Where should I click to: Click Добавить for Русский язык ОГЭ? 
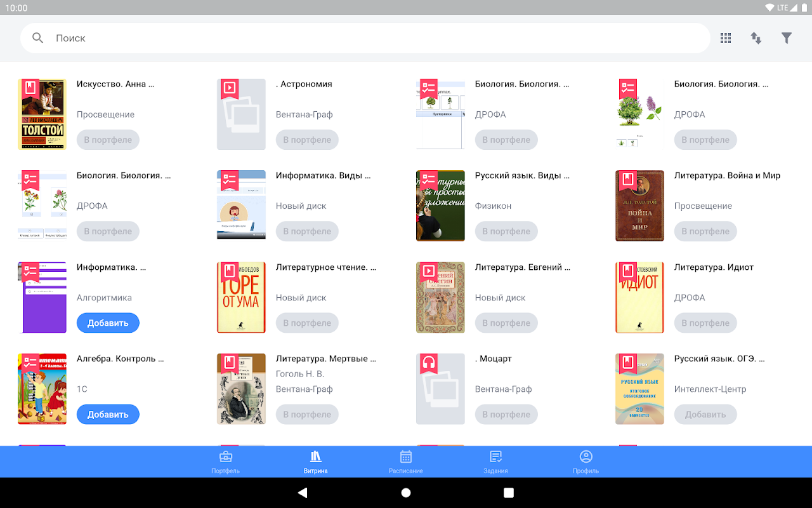pyautogui.click(x=705, y=414)
